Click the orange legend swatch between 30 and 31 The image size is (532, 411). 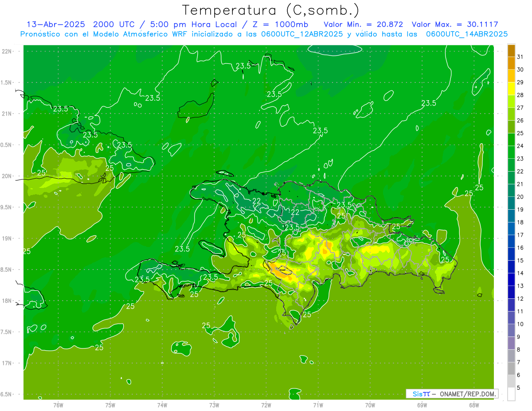(511, 63)
